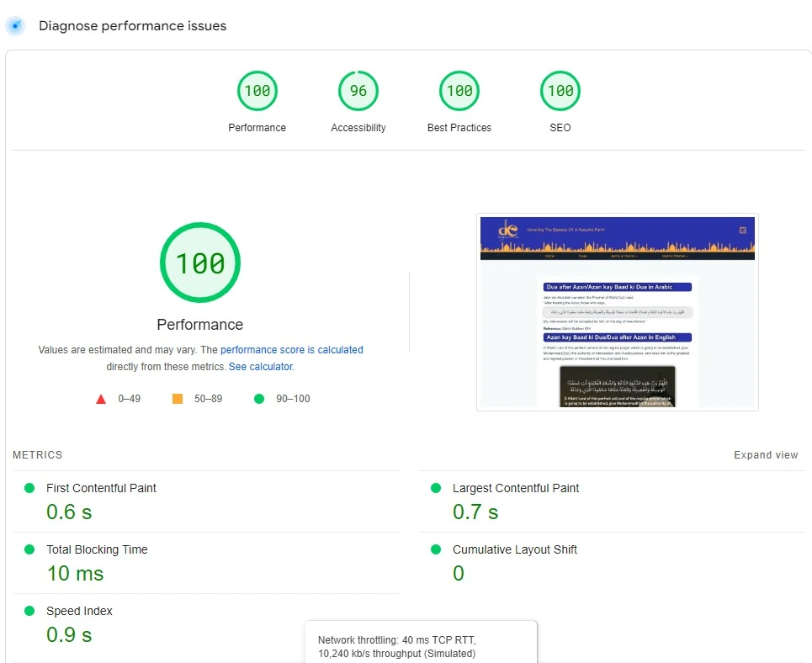The image size is (812, 663).
Task: Click the Total Blocking Time metric label
Action: [x=97, y=549]
